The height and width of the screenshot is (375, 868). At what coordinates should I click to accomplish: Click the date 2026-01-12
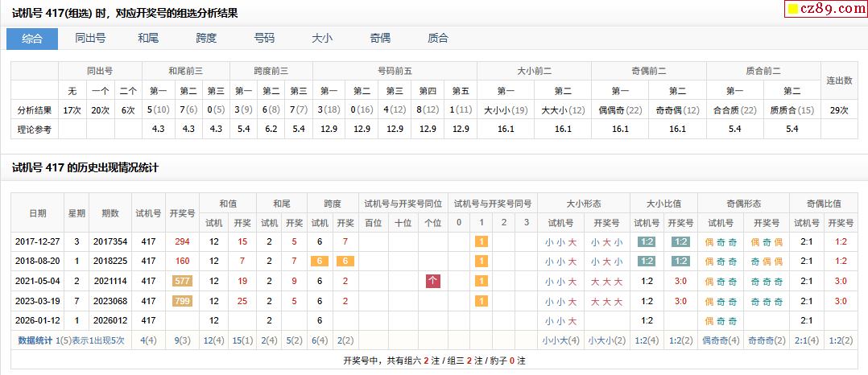[37, 320]
